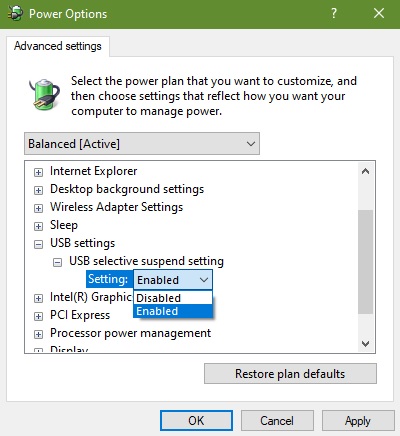The image size is (400, 436).
Task: Click the scroll down arrow in settings list
Action: (x=366, y=343)
